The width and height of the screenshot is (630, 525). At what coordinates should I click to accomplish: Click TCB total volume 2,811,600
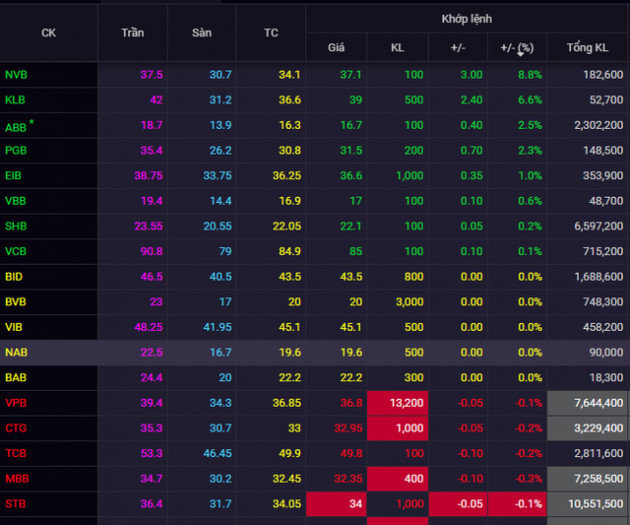(x=598, y=453)
